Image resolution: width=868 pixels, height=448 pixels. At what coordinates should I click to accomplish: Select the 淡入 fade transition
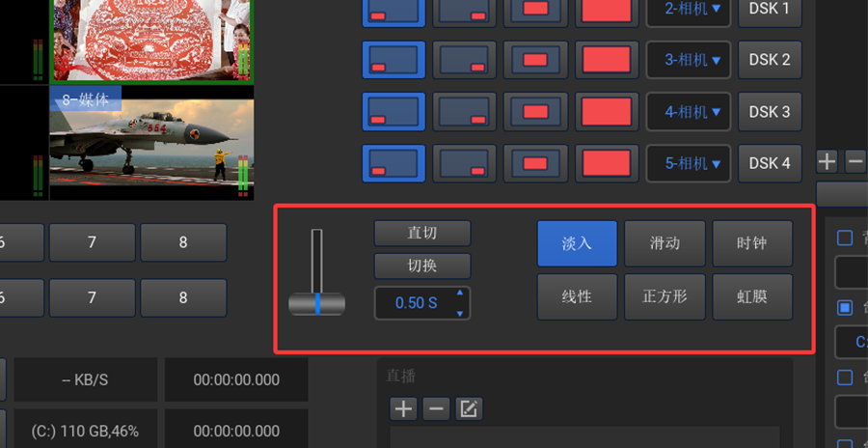(x=577, y=243)
